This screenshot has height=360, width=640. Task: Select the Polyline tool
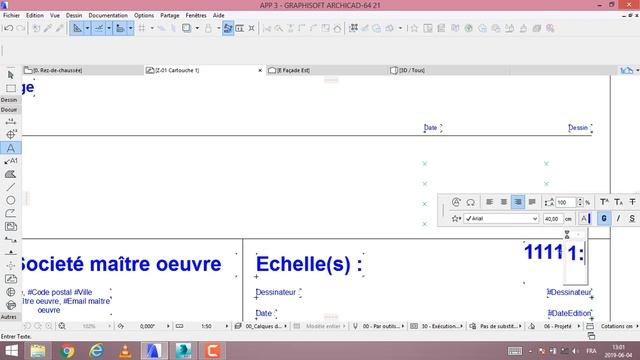[x=11, y=213]
